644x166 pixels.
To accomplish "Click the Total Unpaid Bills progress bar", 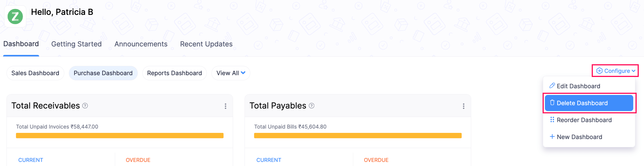I will pos(358,135).
